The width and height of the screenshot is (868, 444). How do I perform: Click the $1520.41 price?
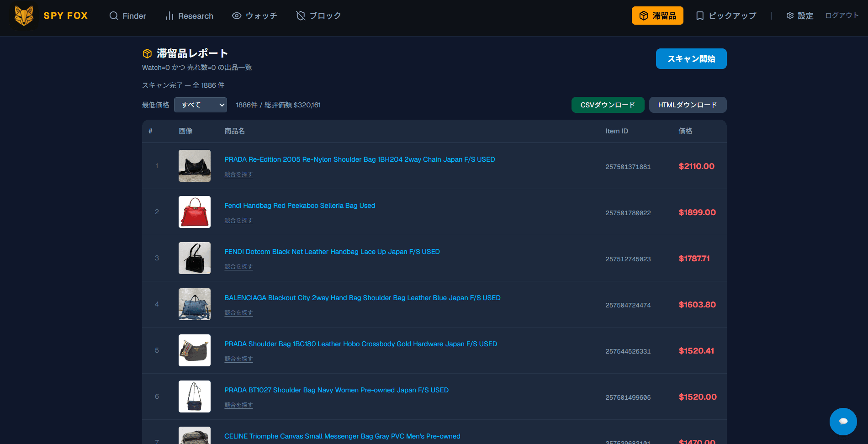(696, 351)
